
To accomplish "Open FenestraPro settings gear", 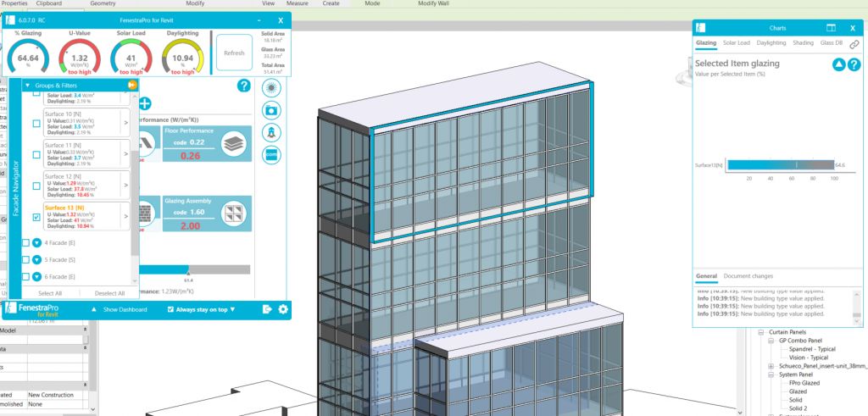I will [283, 309].
